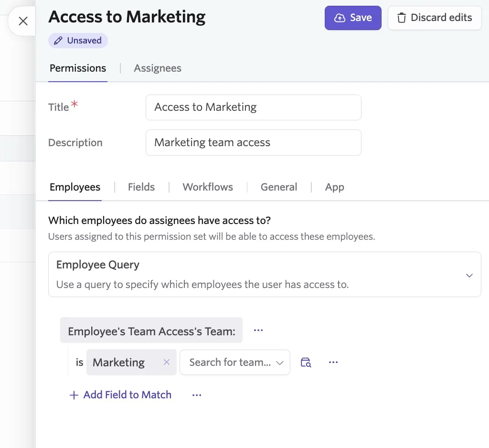The height and width of the screenshot is (448, 489).
Task: Open the App sub-tab
Action: pyautogui.click(x=335, y=187)
